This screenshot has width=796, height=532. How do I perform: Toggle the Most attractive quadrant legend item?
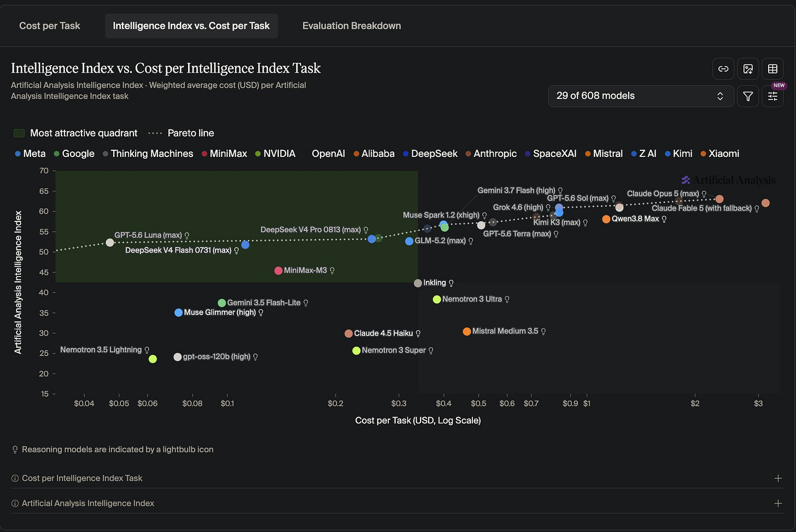coord(75,133)
